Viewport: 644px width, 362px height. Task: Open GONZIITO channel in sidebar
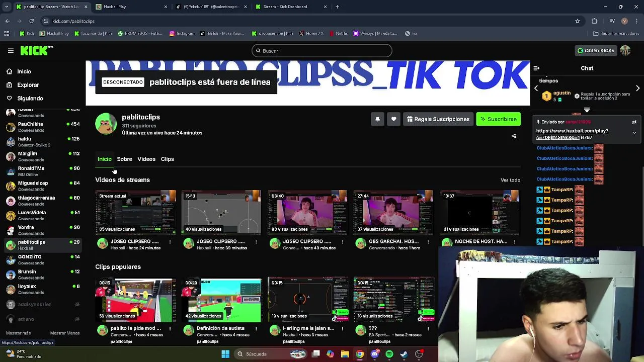pyautogui.click(x=43, y=259)
